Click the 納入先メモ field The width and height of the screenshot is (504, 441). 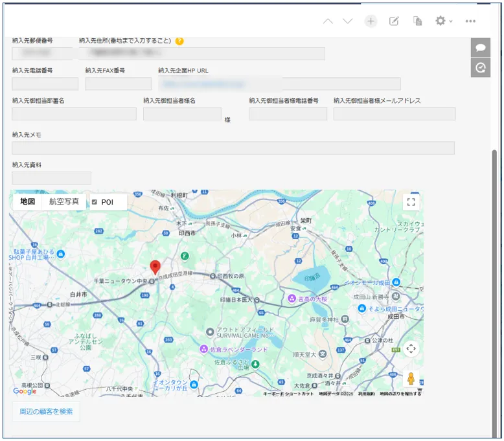coord(233,148)
